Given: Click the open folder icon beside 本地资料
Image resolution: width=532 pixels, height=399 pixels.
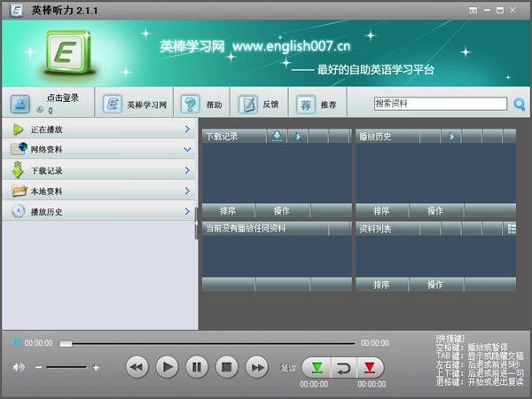Looking at the screenshot, I should pyautogui.click(x=19, y=191).
